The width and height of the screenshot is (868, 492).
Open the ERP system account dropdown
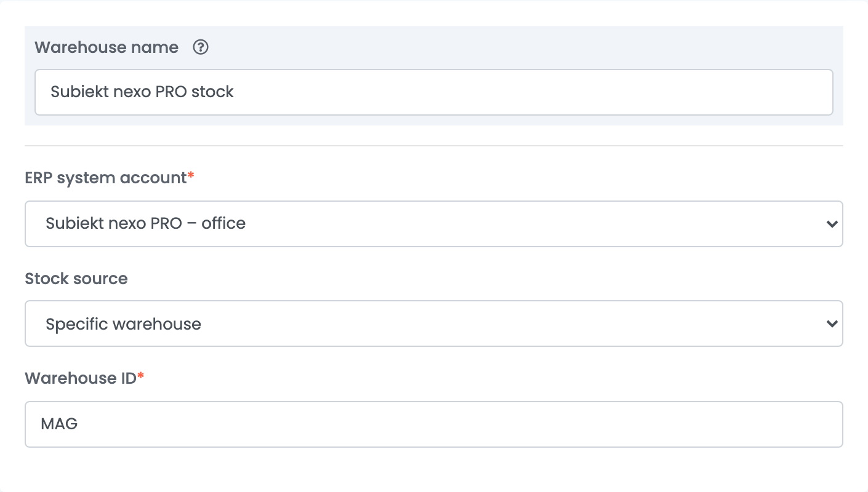pos(434,224)
